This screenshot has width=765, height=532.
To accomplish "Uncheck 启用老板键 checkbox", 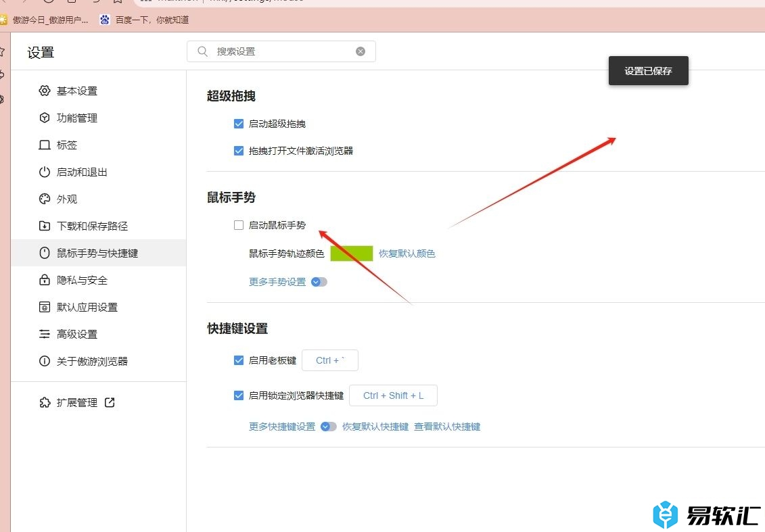I will (238, 360).
